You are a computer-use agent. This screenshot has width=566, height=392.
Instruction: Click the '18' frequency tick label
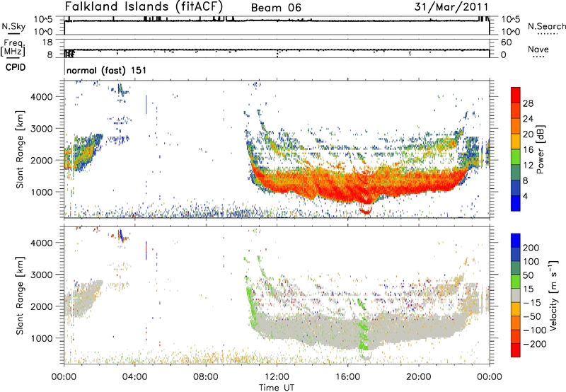click(47, 42)
